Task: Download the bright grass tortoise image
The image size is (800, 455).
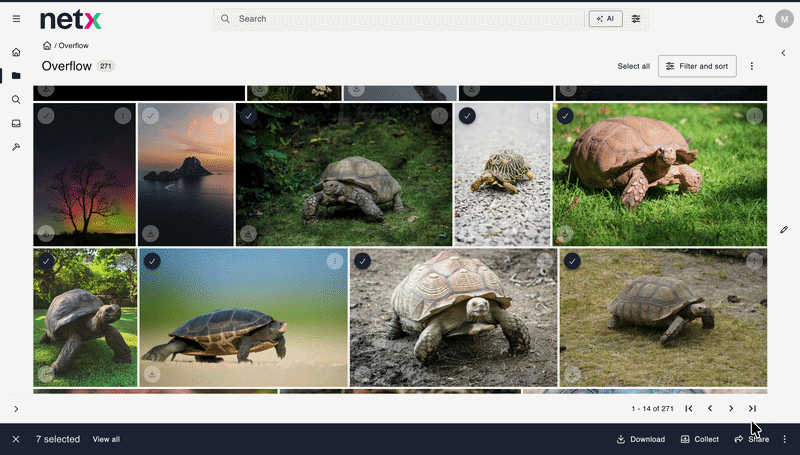Action: [565, 234]
